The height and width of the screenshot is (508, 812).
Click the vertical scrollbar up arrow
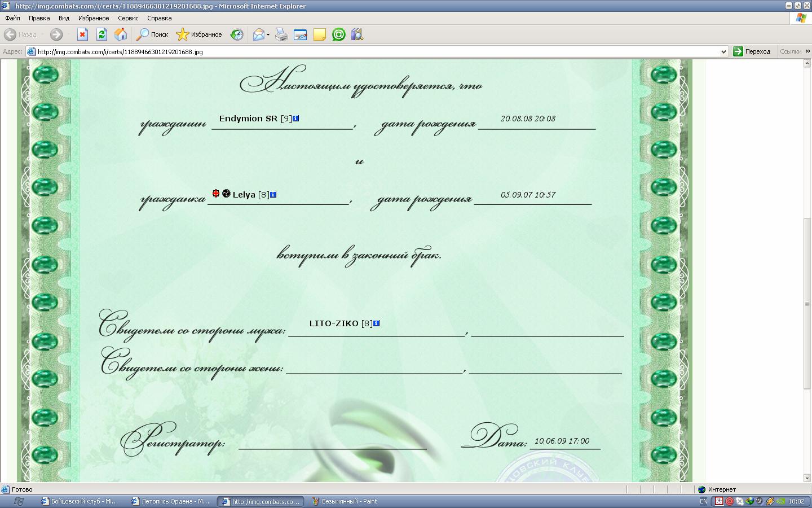807,64
